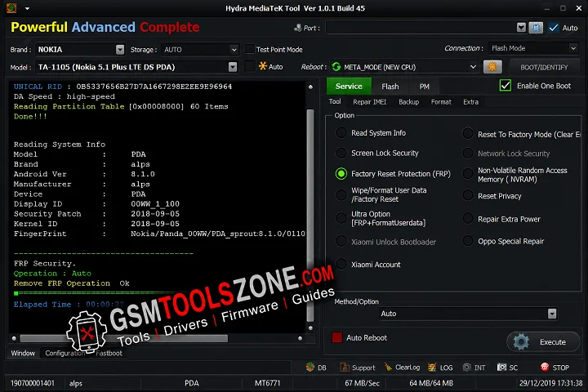The image size is (588, 392).
Task: Toggle the Auto Reboot red checkbox
Action: pyautogui.click(x=336, y=337)
